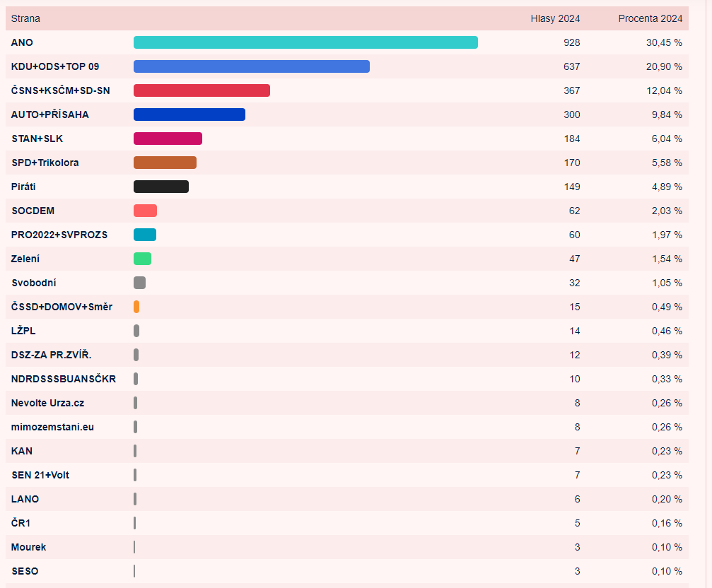Click the magenta STAN+SLK result bar
712x588 pixels.
click(168, 139)
